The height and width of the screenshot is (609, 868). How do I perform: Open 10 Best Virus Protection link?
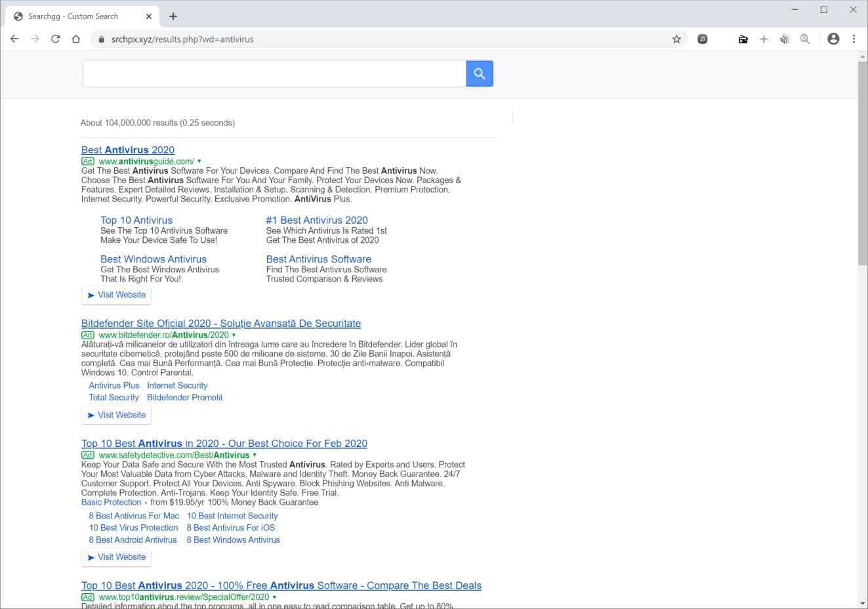tap(134, 528)
